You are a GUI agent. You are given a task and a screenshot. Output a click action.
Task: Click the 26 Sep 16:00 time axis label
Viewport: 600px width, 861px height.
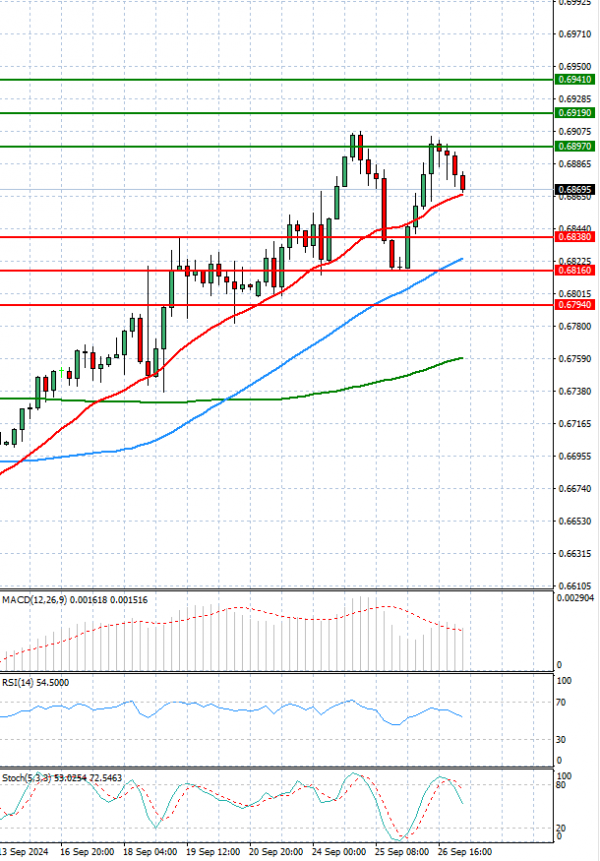point(465,852)
